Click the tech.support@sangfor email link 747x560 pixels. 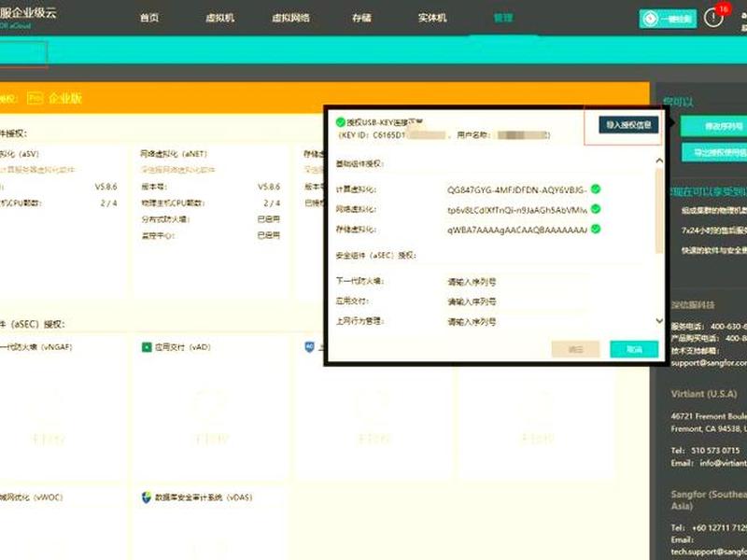(x=709, y=552)
